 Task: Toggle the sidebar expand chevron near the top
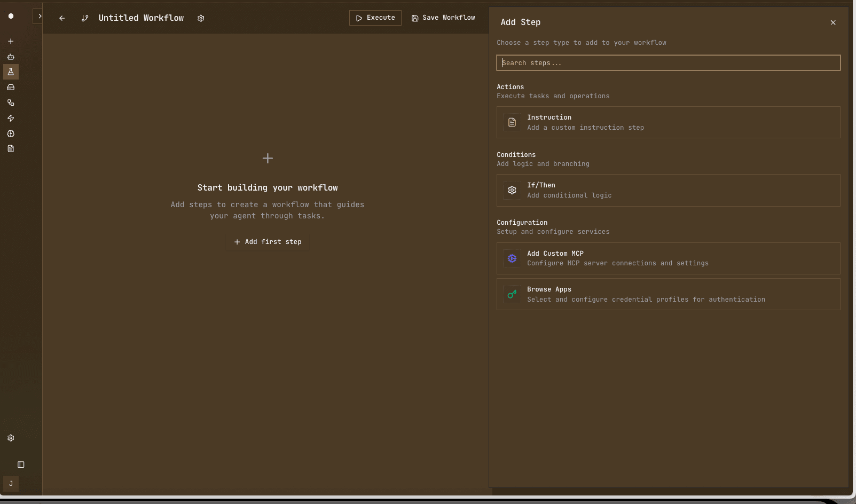tap(41, 16)
